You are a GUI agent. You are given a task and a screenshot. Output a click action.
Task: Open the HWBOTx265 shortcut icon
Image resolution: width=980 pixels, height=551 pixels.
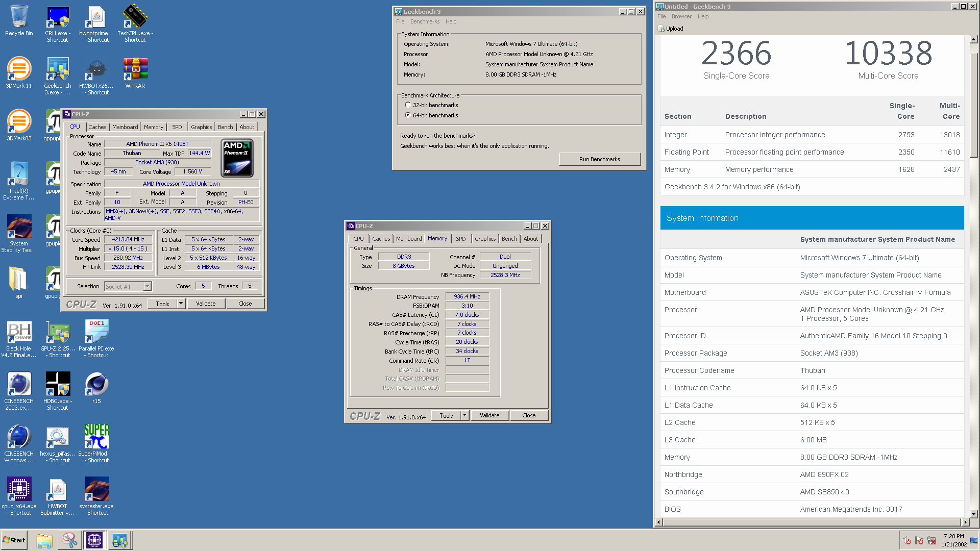(x=96, y=76)
